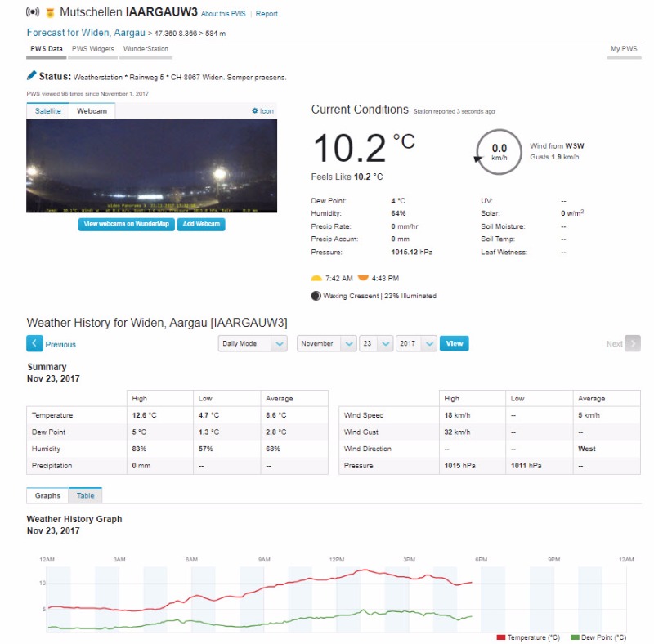This screenshot has width=654, height=644.
Task: Expand the November month dropdown
Action: click(x=326, y=344)
